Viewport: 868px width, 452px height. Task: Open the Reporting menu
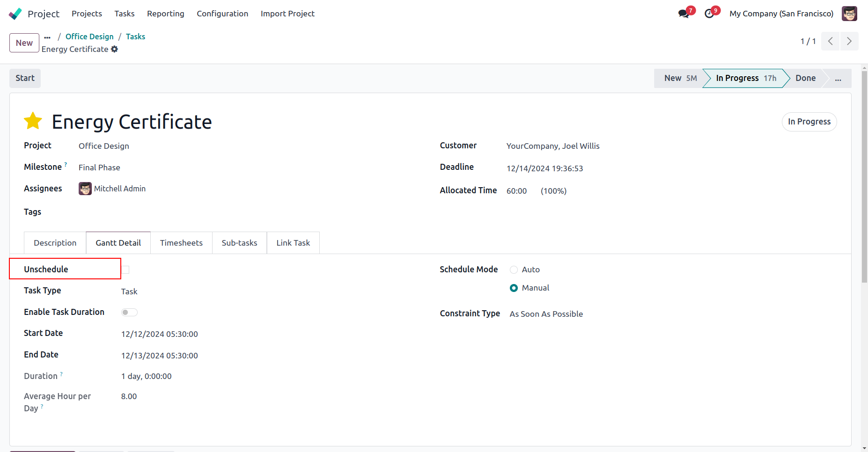(x=165, y=14)
